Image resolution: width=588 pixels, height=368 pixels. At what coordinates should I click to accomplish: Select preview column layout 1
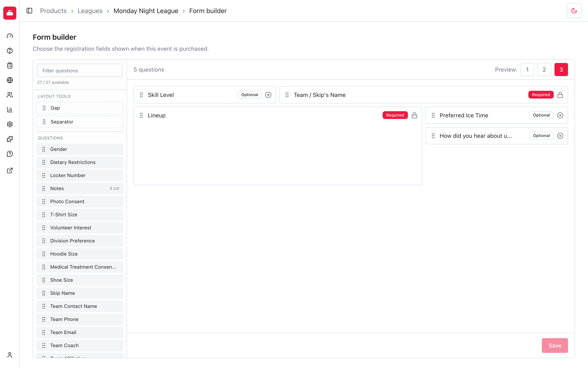(x=527, y=70)
